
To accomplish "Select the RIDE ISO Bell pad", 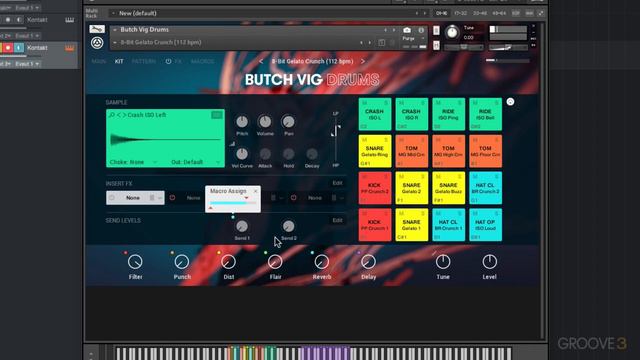I will 485,114.
